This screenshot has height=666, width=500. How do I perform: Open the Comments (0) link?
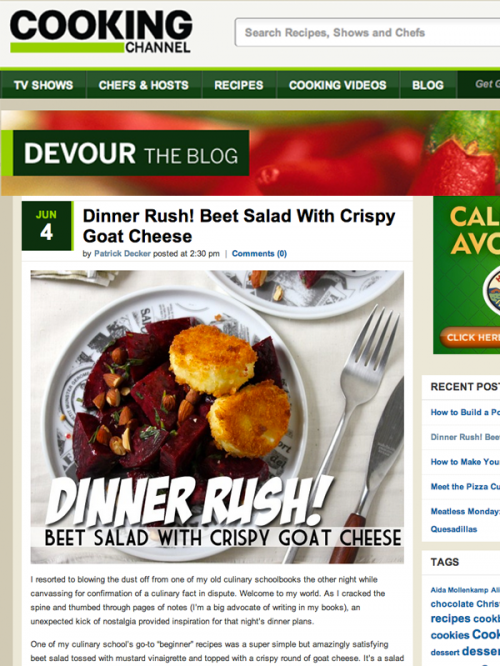[259, 254]
